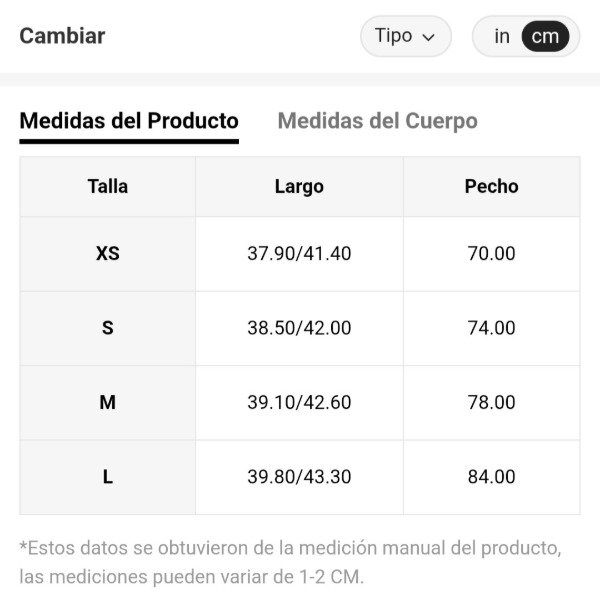Select the Talla column header
The image size is (600, 598).
(108, 186)
